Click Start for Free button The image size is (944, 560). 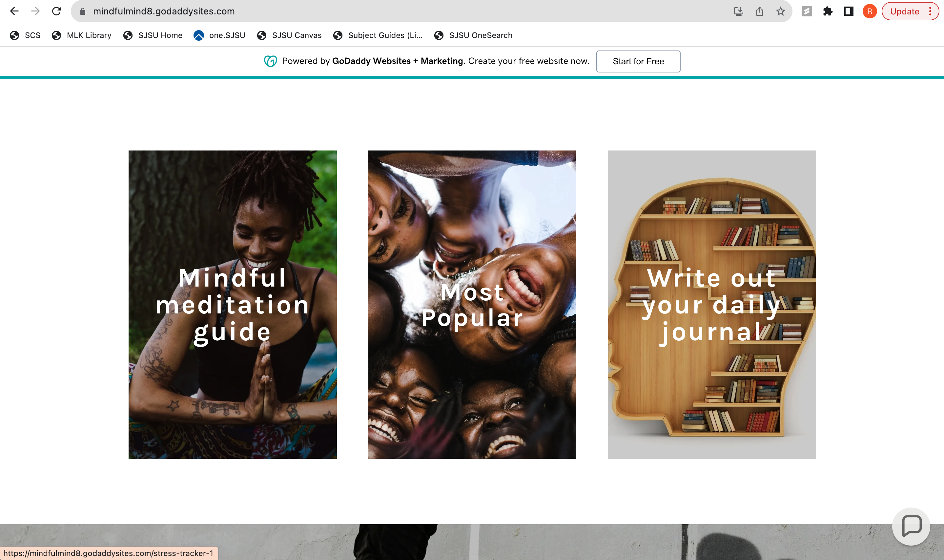[x=638, y=61]
